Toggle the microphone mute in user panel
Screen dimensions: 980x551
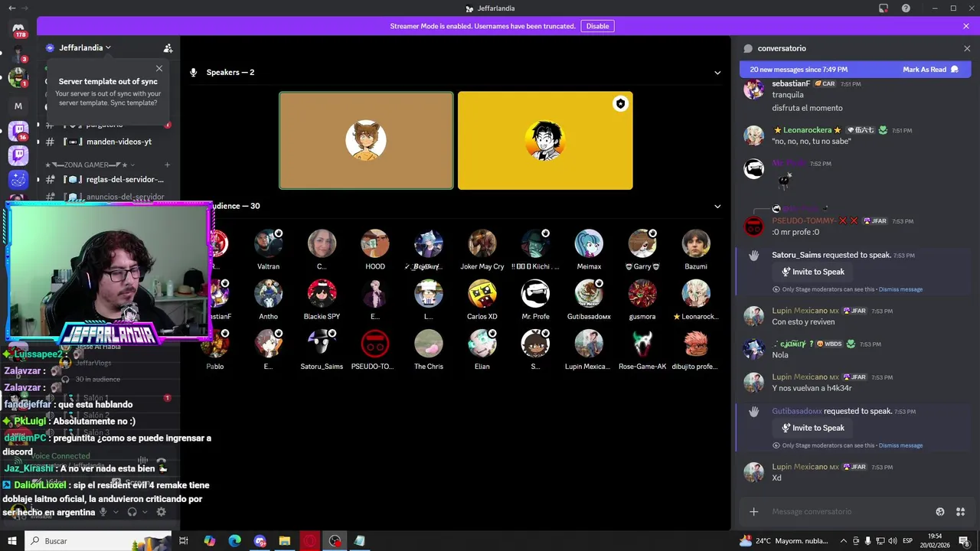103,512
